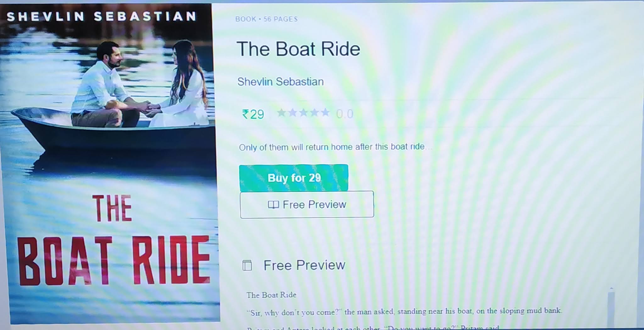
Task: Click the open-book icon in Free Preview button
Action: (273, 205)
